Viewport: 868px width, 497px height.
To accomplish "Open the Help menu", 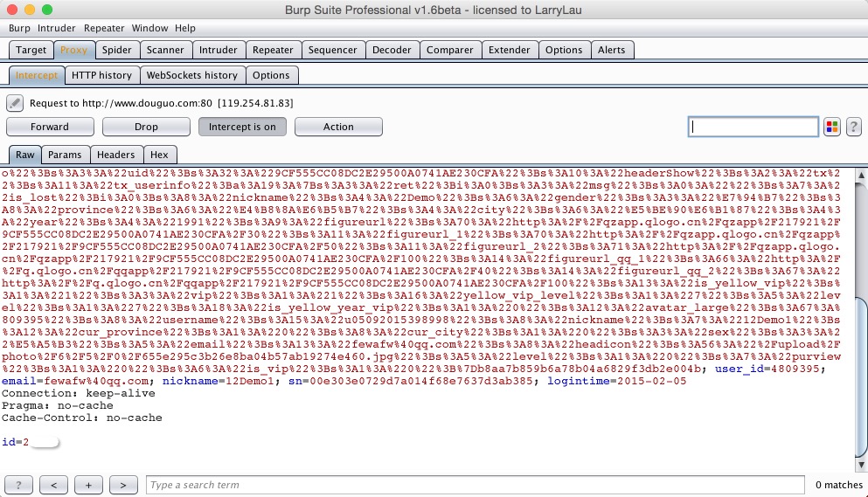I will 185,28.
